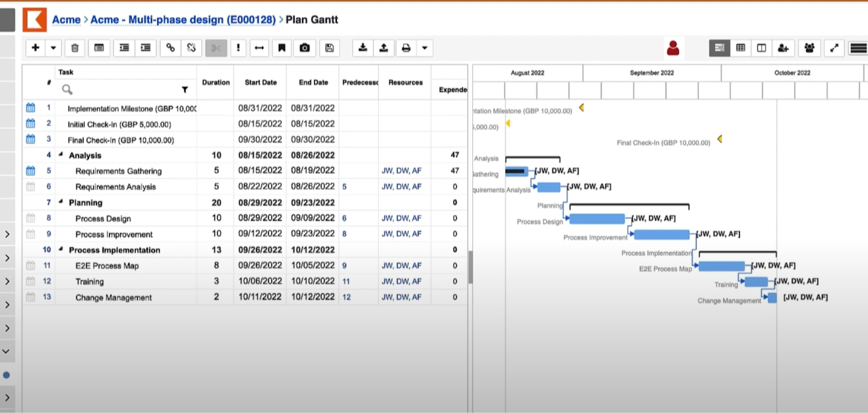The width and height of the screenshot is (868, 413).
Task: Take a snapshot with camera icon
Action: (x=305, y=48)
